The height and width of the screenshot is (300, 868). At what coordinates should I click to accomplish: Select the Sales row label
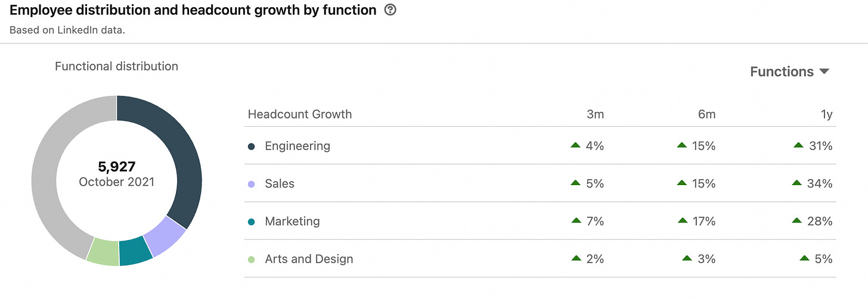point(280,184)
